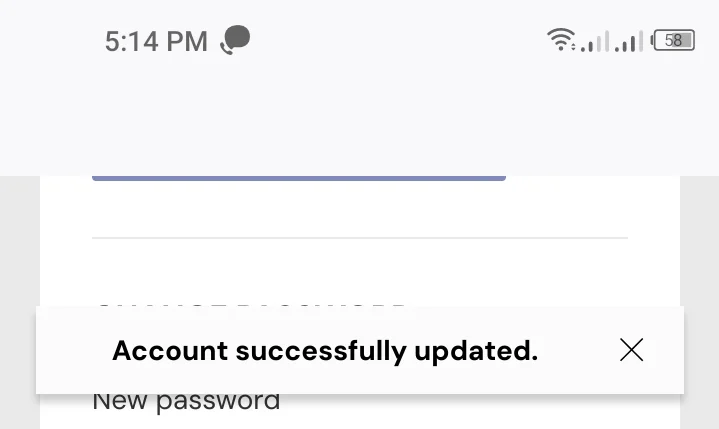Select the New password field label
The width and height of the screenshot is (719, 429).
point(186,401)
